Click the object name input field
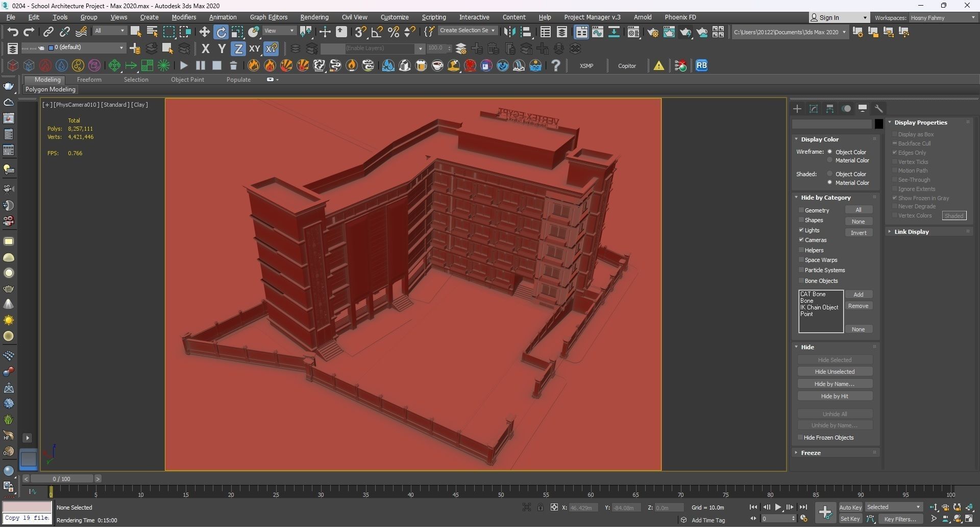 832,124
